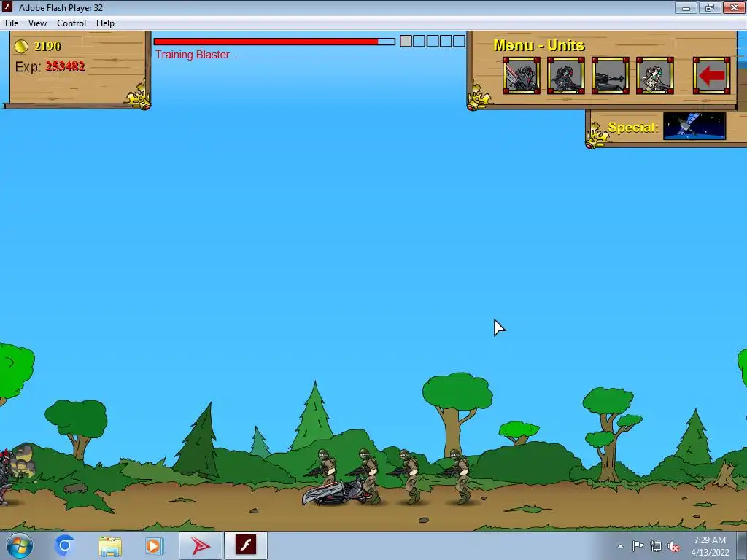Open the Windows Start menu
The image size is (747, 560).
click(x=20, y=545)
